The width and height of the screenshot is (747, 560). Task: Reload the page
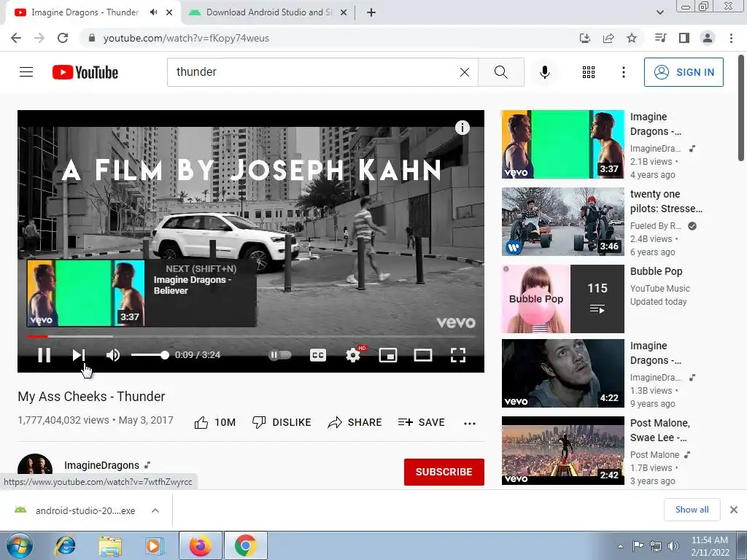[63, 38]
